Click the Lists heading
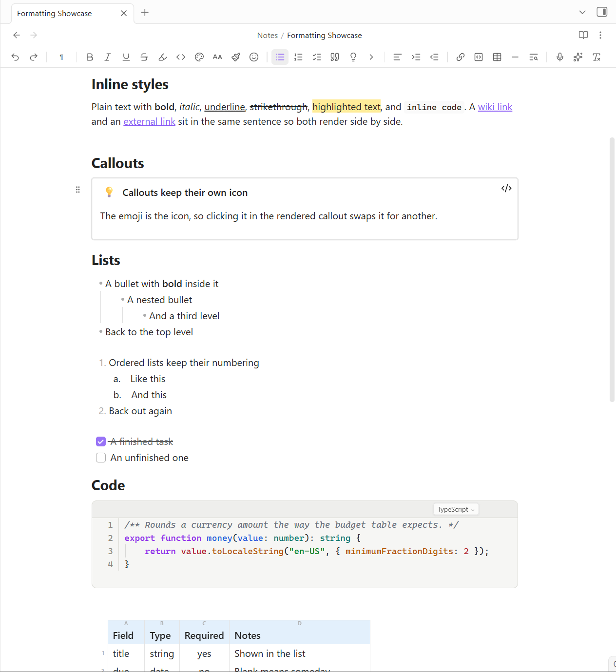 tap(106, 260)
